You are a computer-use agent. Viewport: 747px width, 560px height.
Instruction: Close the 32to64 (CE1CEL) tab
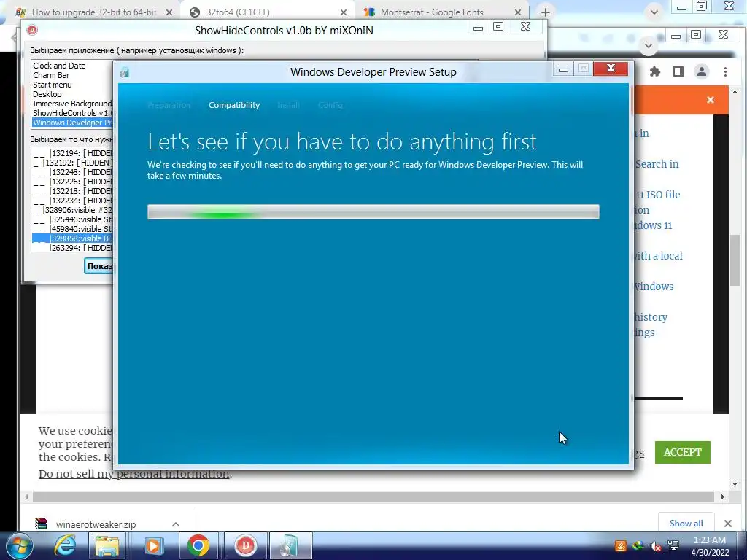point(344,12)
